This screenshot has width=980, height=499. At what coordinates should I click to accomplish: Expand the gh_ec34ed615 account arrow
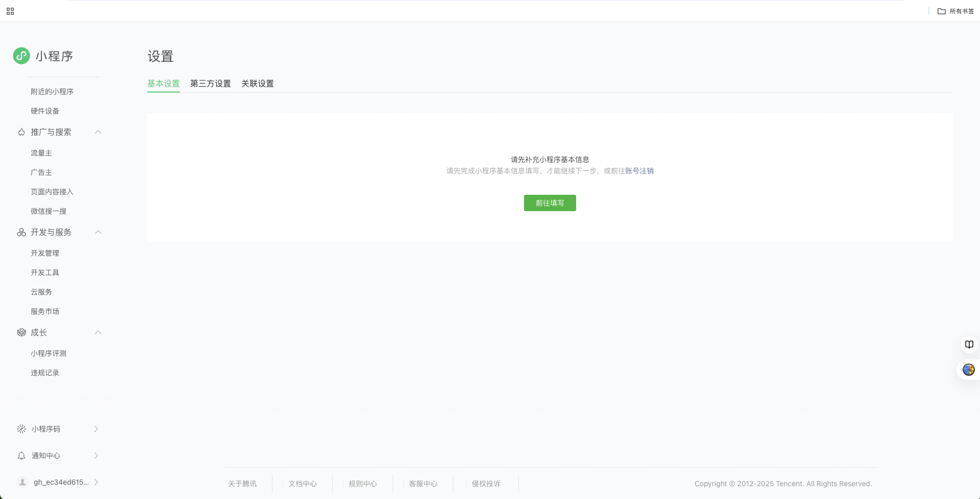click(96, 482)
